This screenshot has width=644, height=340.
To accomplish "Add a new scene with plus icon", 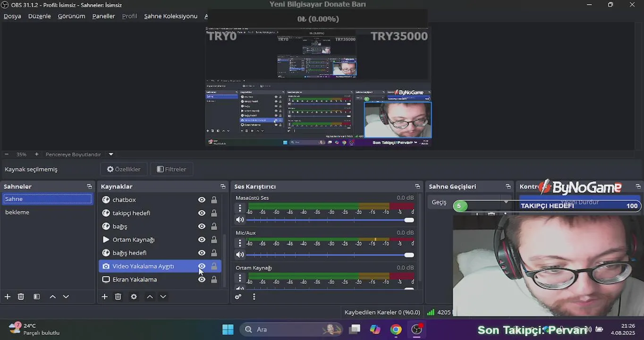I will pyautogui.click(x=8, y=297).
